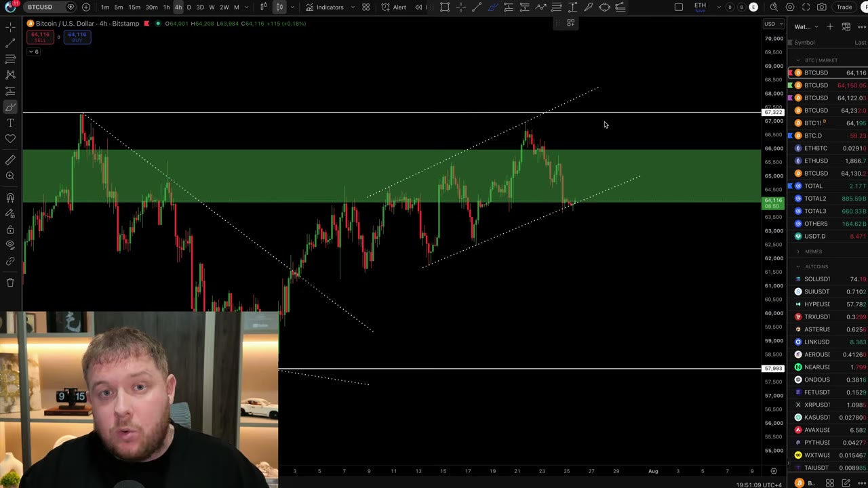Open the long position forecasting tool

click(10, 91)
